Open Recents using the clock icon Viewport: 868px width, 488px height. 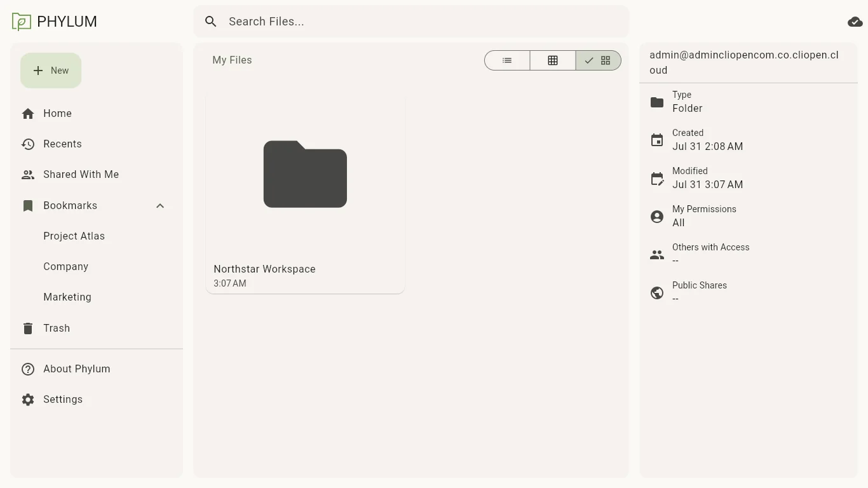click(28, 144)
